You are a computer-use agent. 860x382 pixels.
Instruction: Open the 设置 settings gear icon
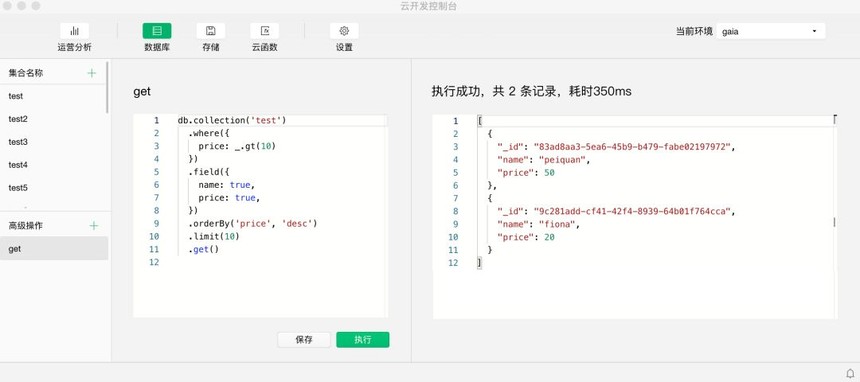click(x=344, y=31)
